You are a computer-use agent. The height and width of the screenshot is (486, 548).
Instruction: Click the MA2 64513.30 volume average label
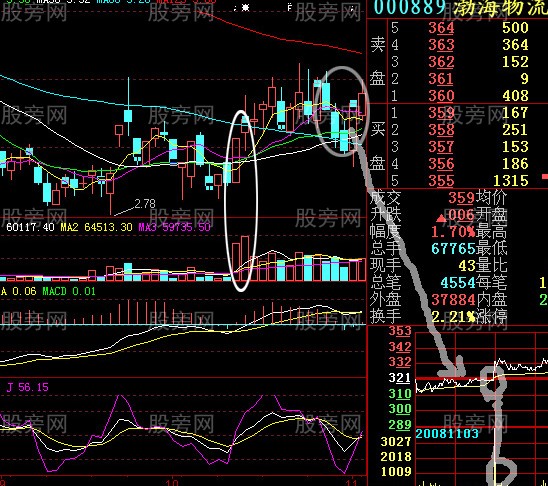pyautogui.click(x=96, y=227)
